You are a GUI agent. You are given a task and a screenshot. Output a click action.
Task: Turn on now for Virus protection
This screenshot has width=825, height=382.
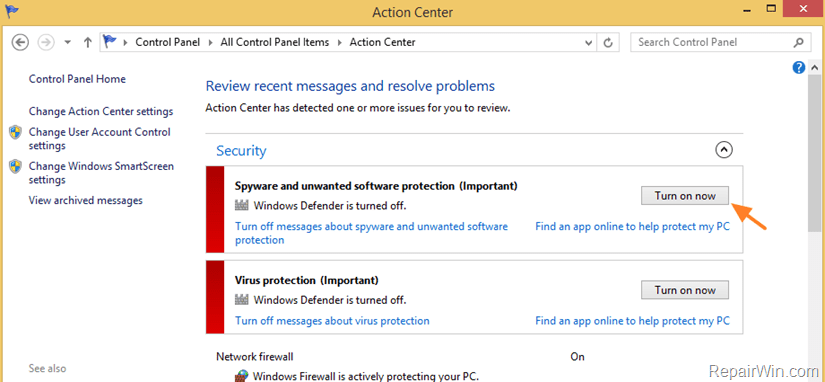click(685, 290)
